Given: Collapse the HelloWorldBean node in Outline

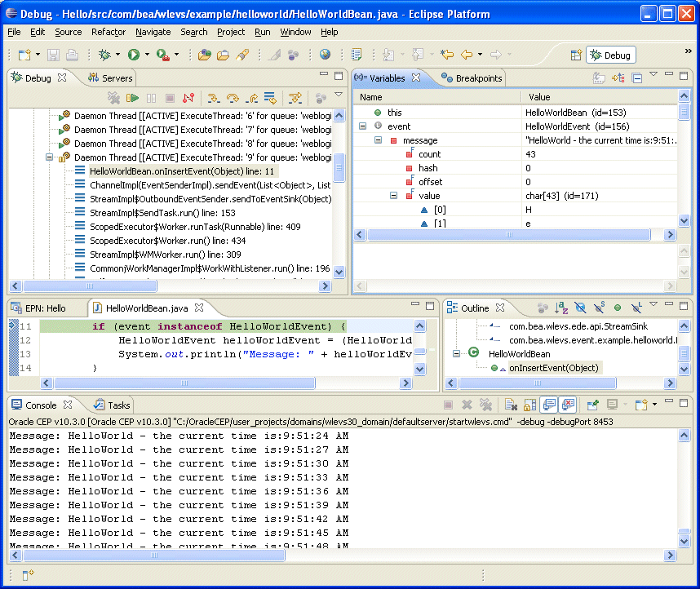Looking at the screenshot, I should click(x=457, y=353).
